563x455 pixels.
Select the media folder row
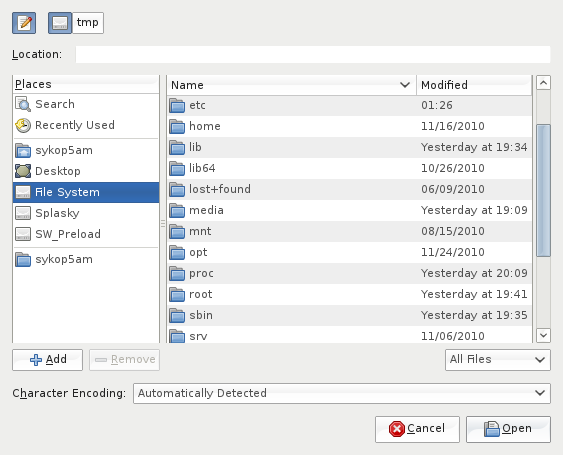coord(349,210)
